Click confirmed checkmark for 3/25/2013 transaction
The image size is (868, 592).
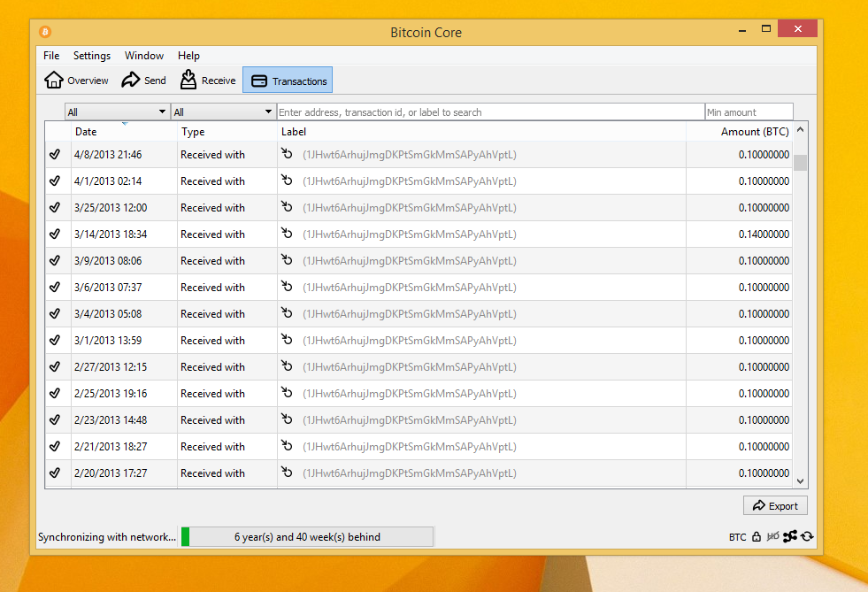point(55,207)
